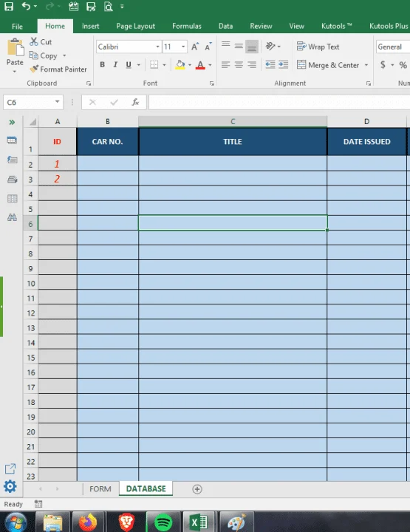Switch to the Page Layout tab
This screenshot has width=410, height=532.
pyautogui.click(x=136, y=26)
